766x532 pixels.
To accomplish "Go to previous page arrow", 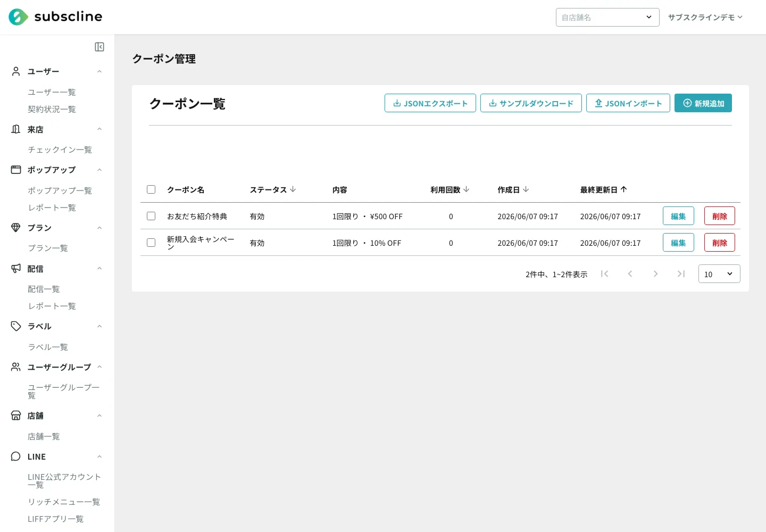I will click(x=630, y=274).
